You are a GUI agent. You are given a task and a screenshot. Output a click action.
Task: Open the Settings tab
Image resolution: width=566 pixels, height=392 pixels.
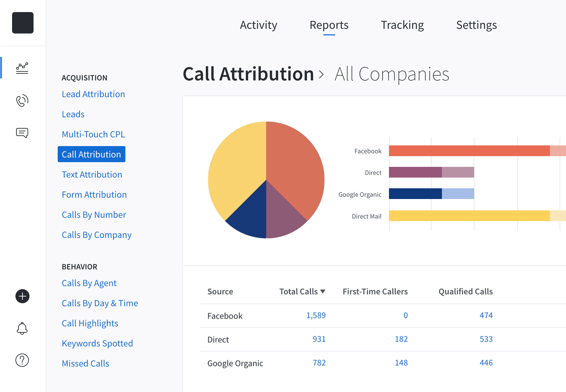tap(476, 25)
